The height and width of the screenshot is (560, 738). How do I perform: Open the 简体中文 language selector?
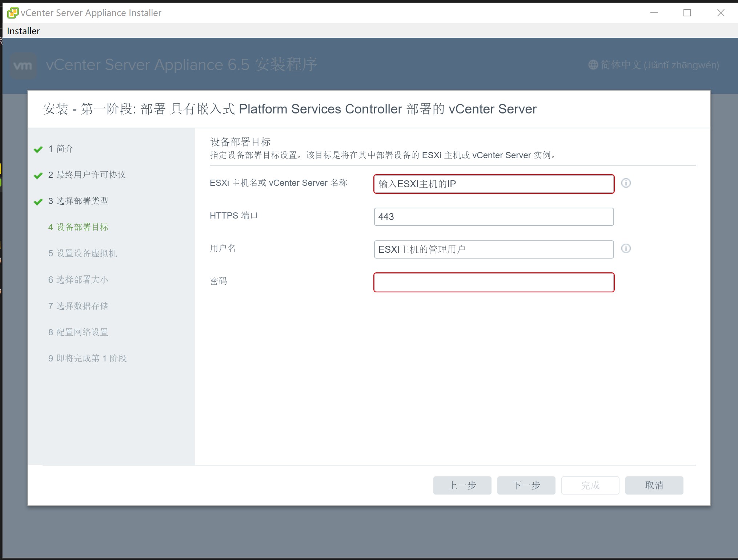coord(654,65)
